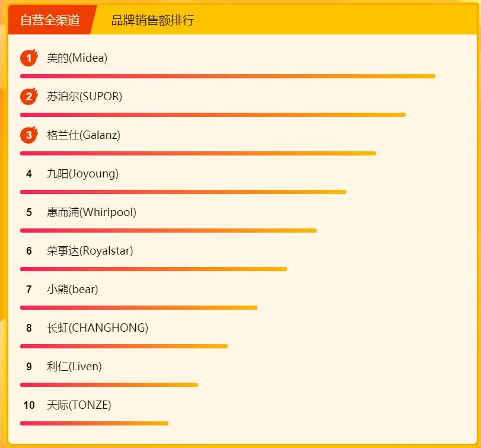Image resolution: width=481 pixels, height=448 pixels.
Task: Select the 自营全渠道 tab
Action: (x=50, y=20)
